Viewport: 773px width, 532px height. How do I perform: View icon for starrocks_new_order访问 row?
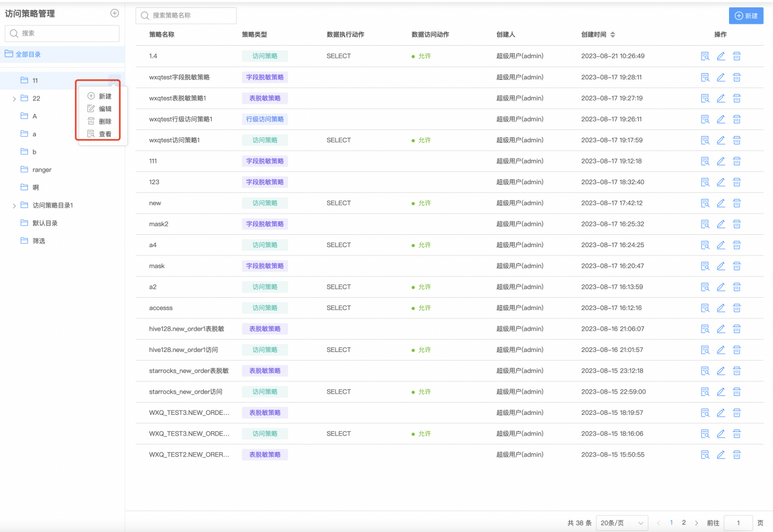[705, 392]
